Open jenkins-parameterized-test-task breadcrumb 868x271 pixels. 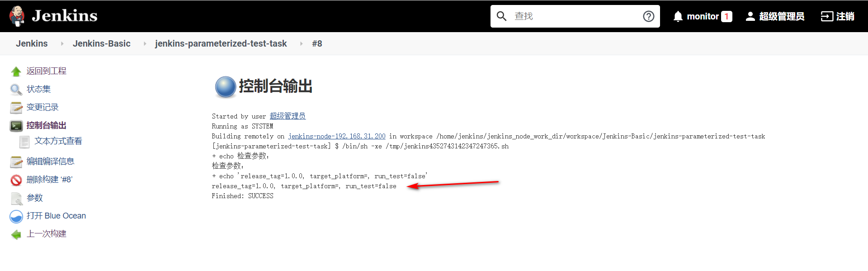(x=221, y=43)
